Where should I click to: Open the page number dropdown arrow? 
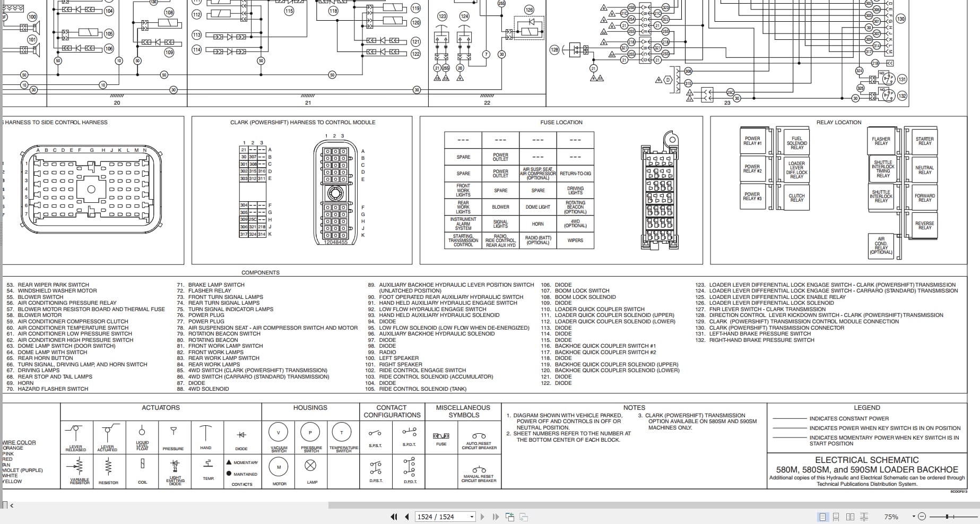tap(471, 516)
